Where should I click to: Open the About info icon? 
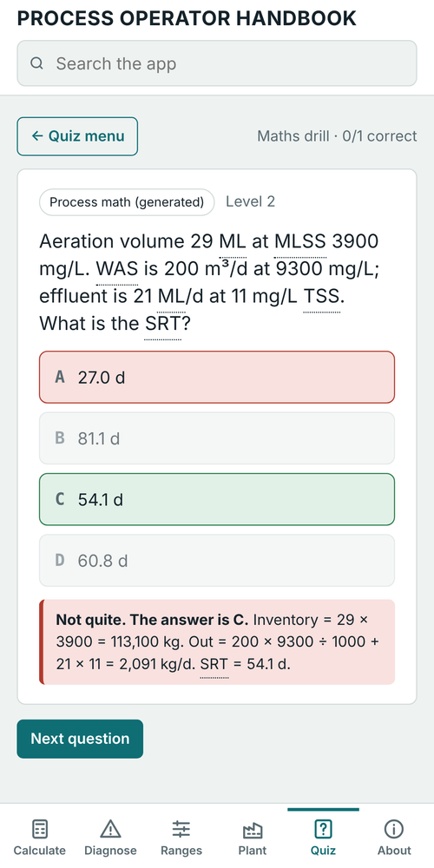pyautogui.click(x=393, y=829)
